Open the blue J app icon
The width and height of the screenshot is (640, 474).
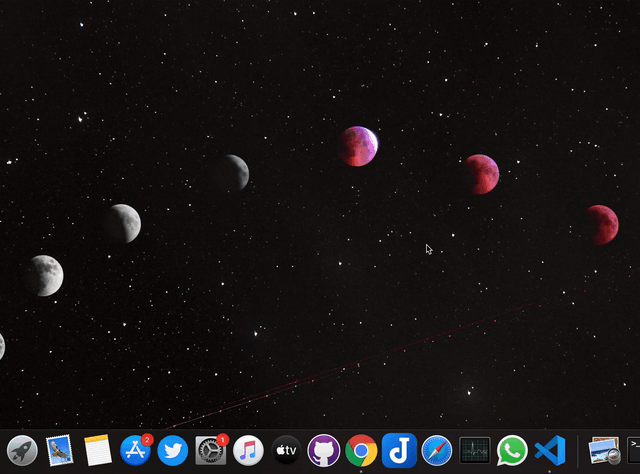tap(399, 450)
